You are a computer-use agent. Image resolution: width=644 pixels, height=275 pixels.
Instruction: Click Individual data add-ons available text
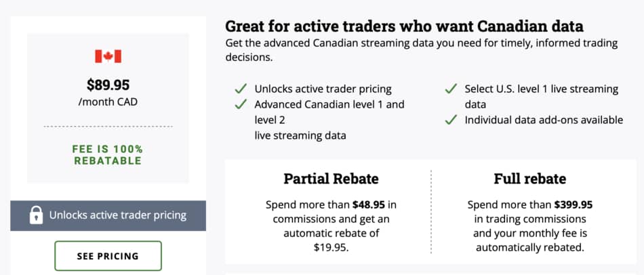coord(544,120)
